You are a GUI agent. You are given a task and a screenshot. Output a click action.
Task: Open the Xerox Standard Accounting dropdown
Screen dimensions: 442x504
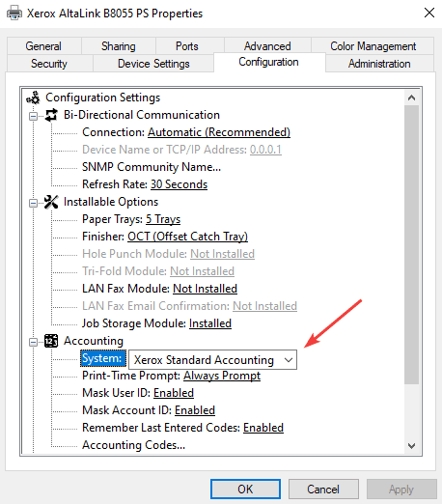pos(212,359)
